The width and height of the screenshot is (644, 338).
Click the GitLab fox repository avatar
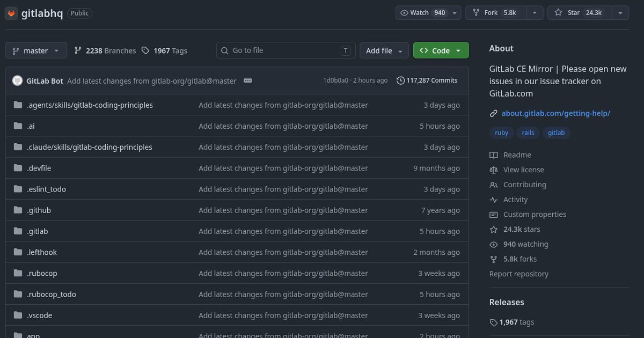pos(12,13)
